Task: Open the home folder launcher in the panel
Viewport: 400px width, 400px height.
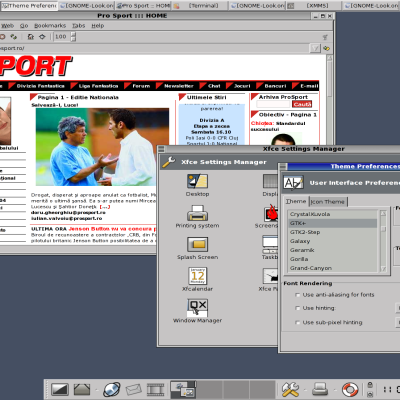Action: coord(82,389)
